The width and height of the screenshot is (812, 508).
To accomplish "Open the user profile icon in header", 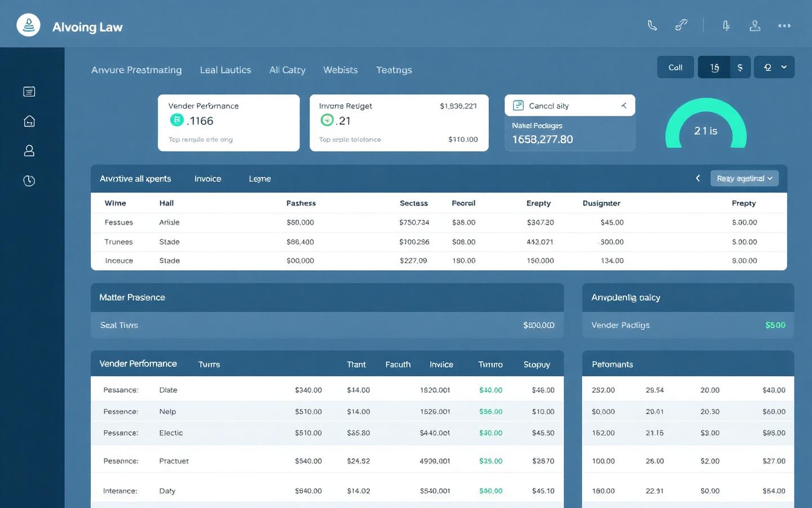I will pyautogui.click(x=755, y=25).
